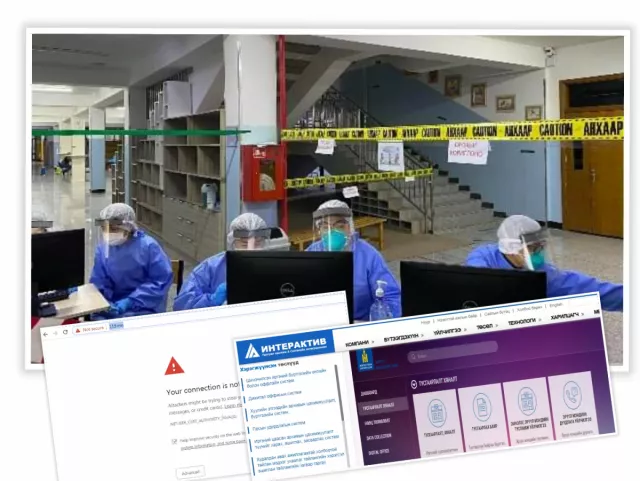
Task: Open the second card with document icon
Action: tap(482, 416)
